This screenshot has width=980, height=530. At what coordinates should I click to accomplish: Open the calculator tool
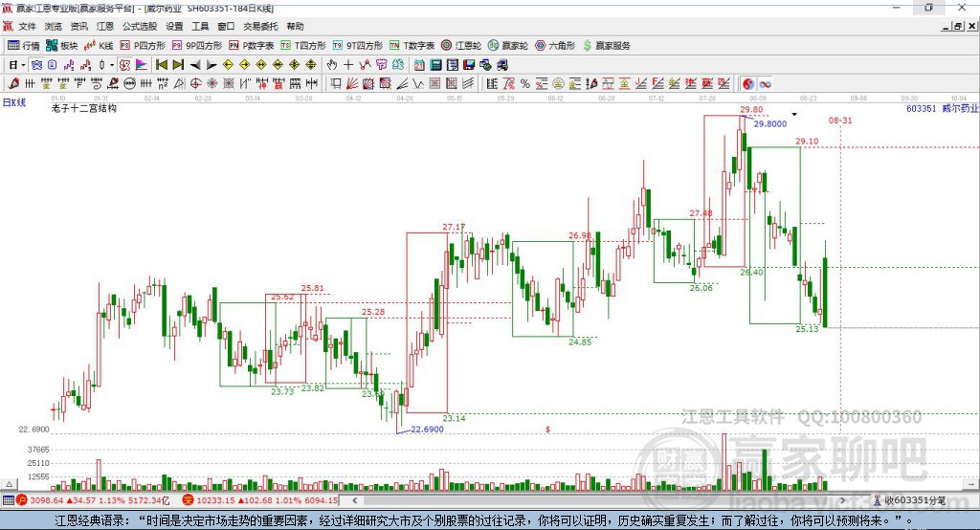coord(435,65)
